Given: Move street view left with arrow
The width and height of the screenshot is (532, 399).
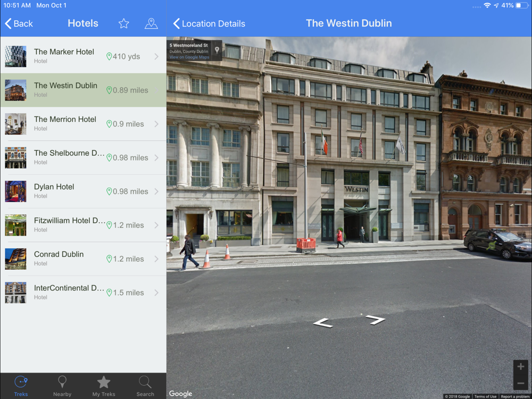Looking at the screenshot, I should coord(323,323).
